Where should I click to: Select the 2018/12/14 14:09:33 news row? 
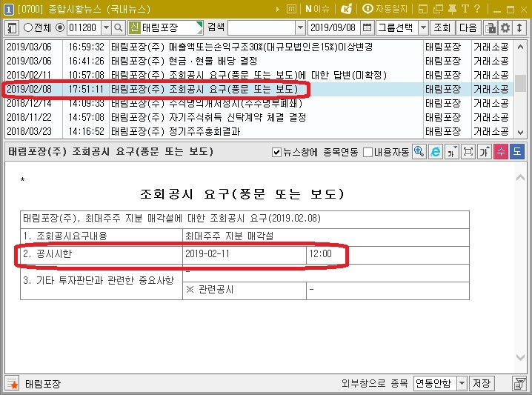tap(259, 103)
